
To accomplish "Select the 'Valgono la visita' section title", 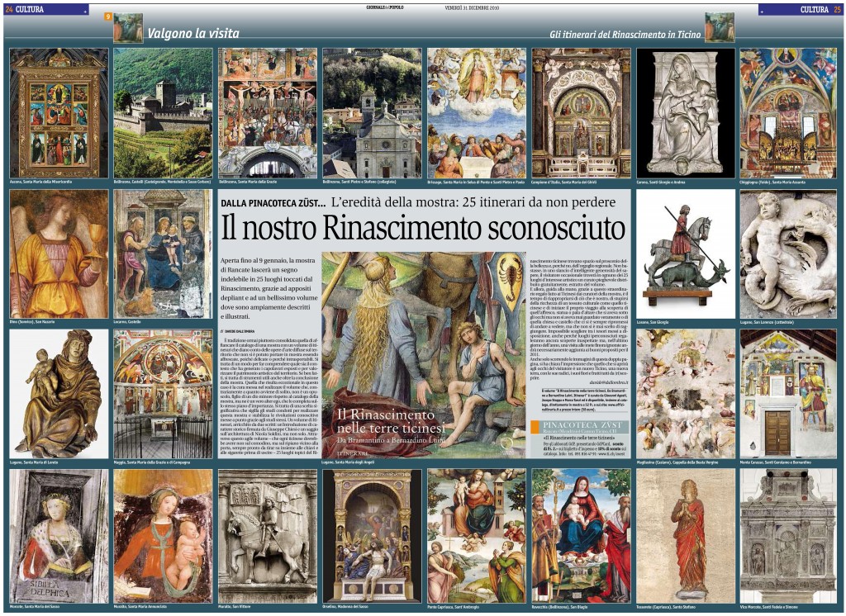I will [x=193, y=34].
